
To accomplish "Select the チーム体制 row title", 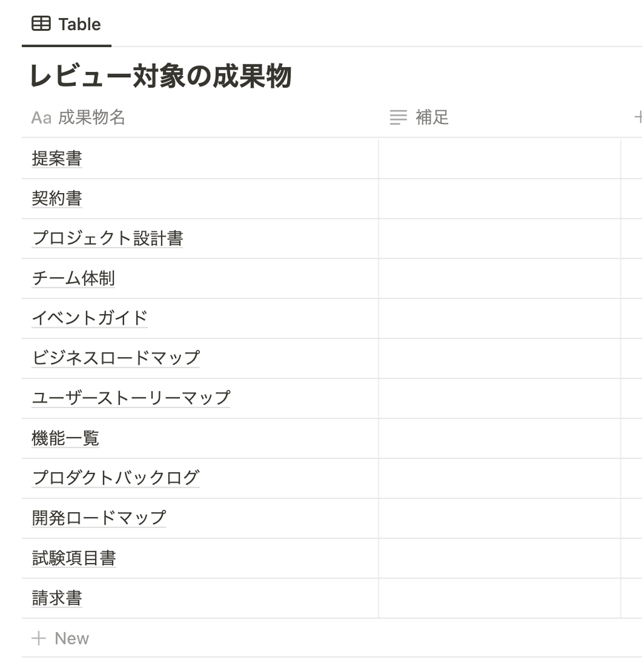I will 73,278.
